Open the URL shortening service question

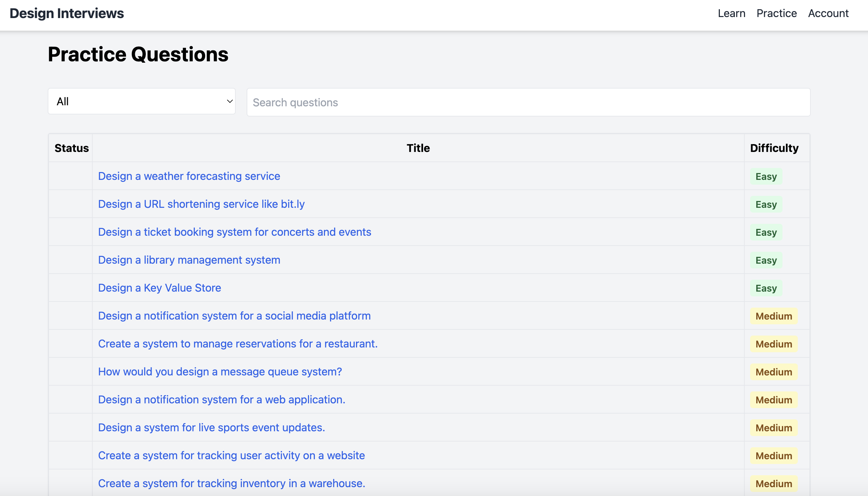(201, 204)
